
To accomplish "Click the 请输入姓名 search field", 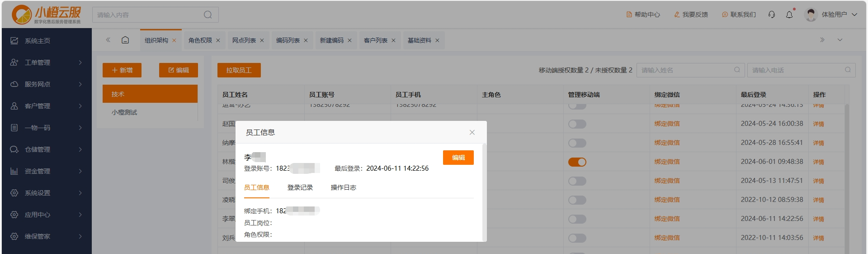I will (685, 70).
